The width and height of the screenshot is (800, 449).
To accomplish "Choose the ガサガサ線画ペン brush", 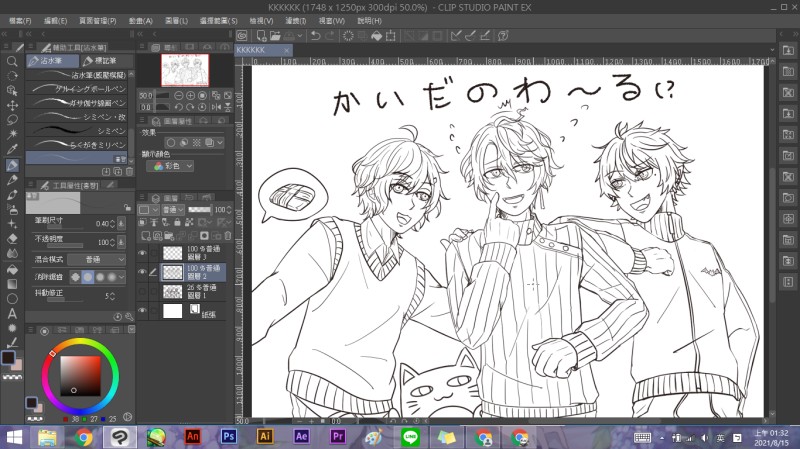I will pyautogui.click(x=77, y=103).
